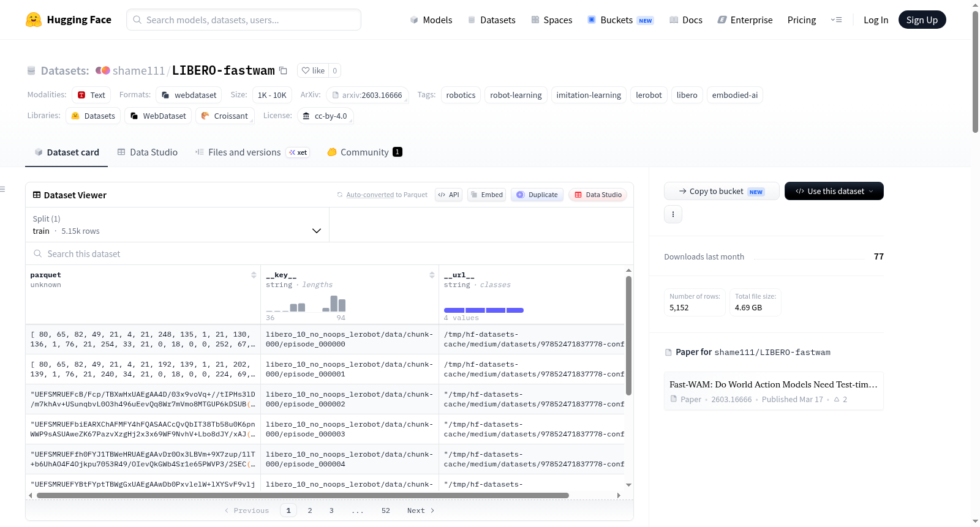The width and height of the screenshot is (980, 527).
Task: Open the cc-by-4.0 license tag
Action: click(x=325, y=116)
